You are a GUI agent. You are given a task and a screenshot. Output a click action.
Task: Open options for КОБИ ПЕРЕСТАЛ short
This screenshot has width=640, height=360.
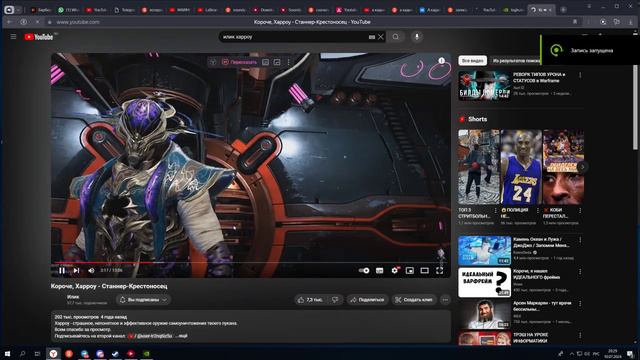coord(580,210)
